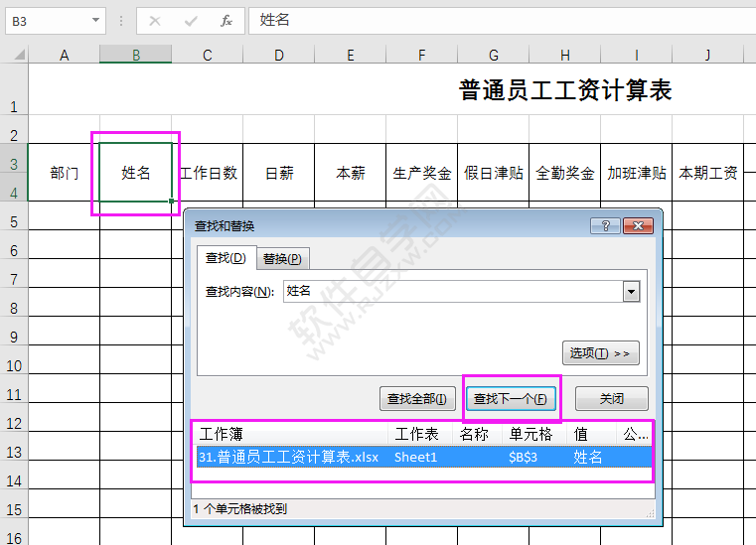Click in the 查找内容 search input field

(453, 292)
